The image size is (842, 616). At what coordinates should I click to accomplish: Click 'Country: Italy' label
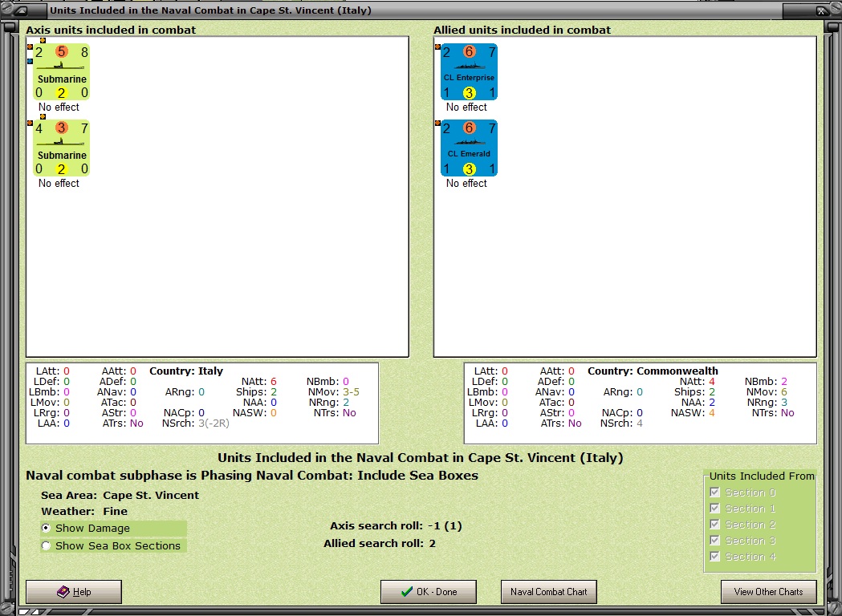click(185, 371)
